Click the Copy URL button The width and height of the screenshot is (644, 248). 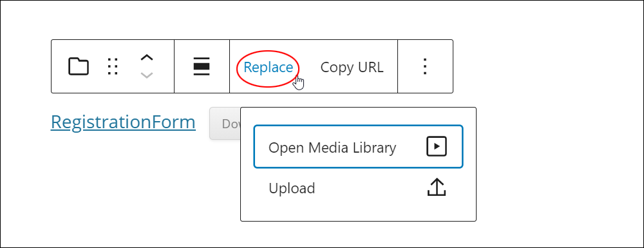[352, 68]
